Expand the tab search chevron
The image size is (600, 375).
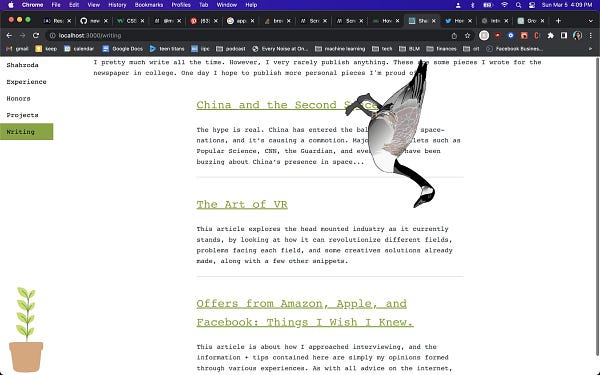point(590,21)
